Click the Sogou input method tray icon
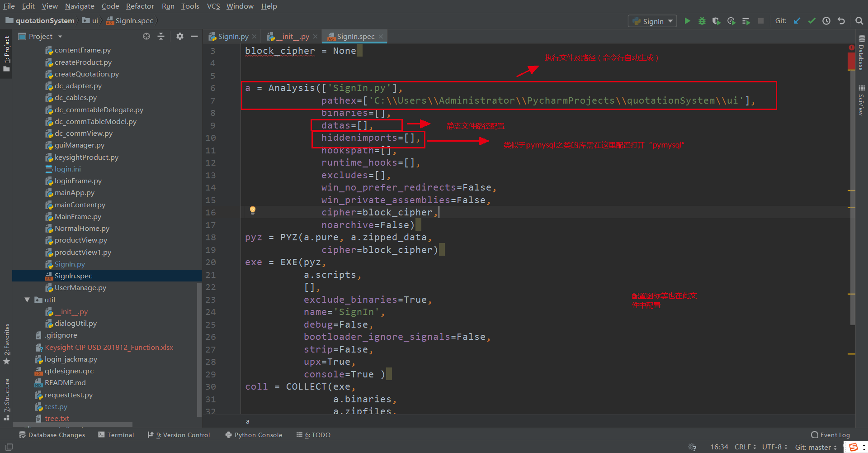The height and width of the screenshot is (453, 868). click(854, 447)
